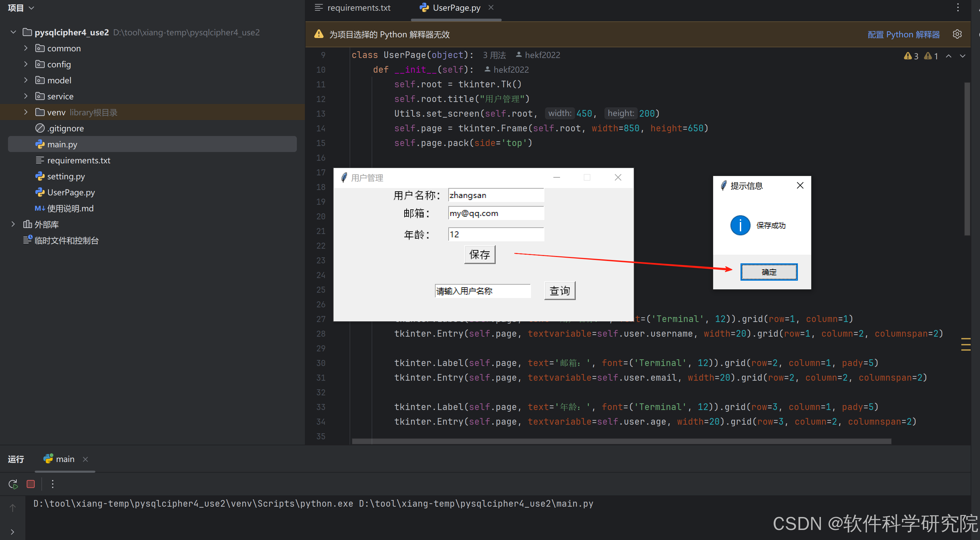Click the .gitignore file icon
980x540 pixels.
coord(40,128)
